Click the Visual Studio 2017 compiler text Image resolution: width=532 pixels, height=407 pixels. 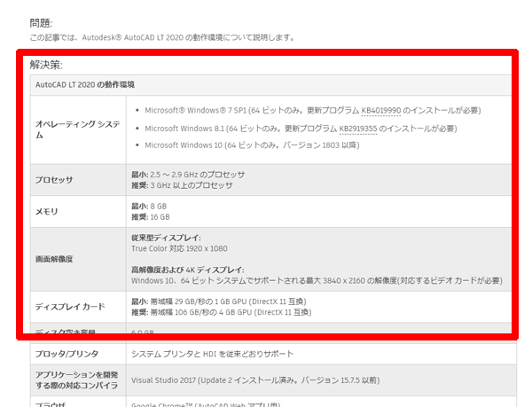pyautogui.click(x=255, y=380)
